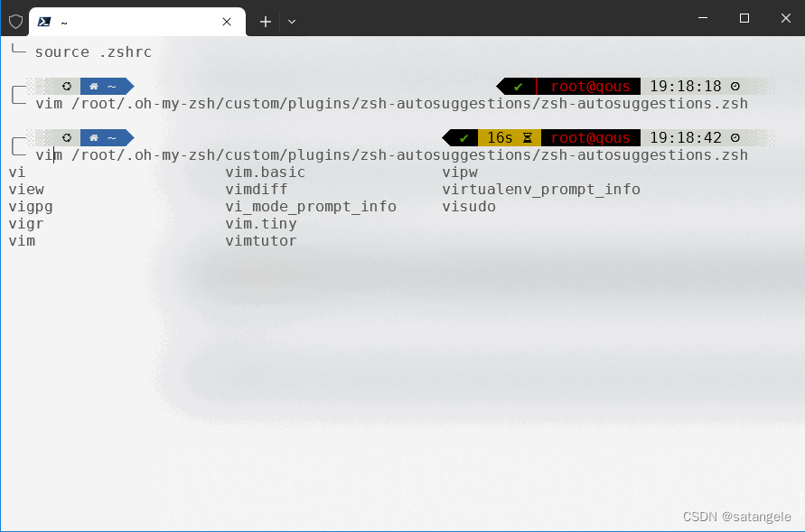Click OS logo icon in second prompt
The width and height of the screenshot is (805, 532).
[x=67, y=137]
